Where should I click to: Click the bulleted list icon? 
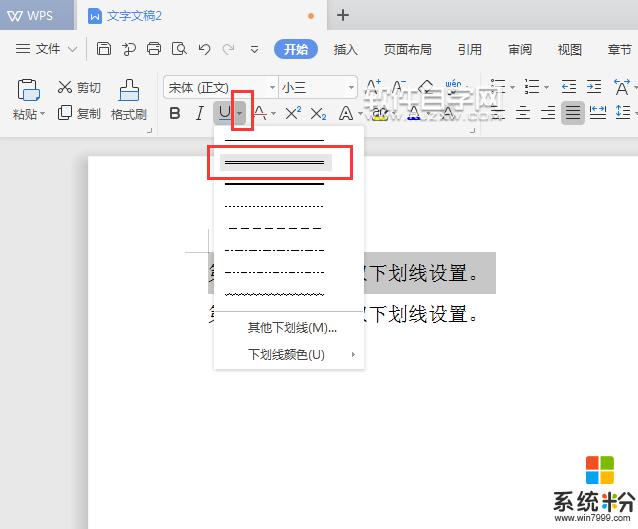click(498, 86)
